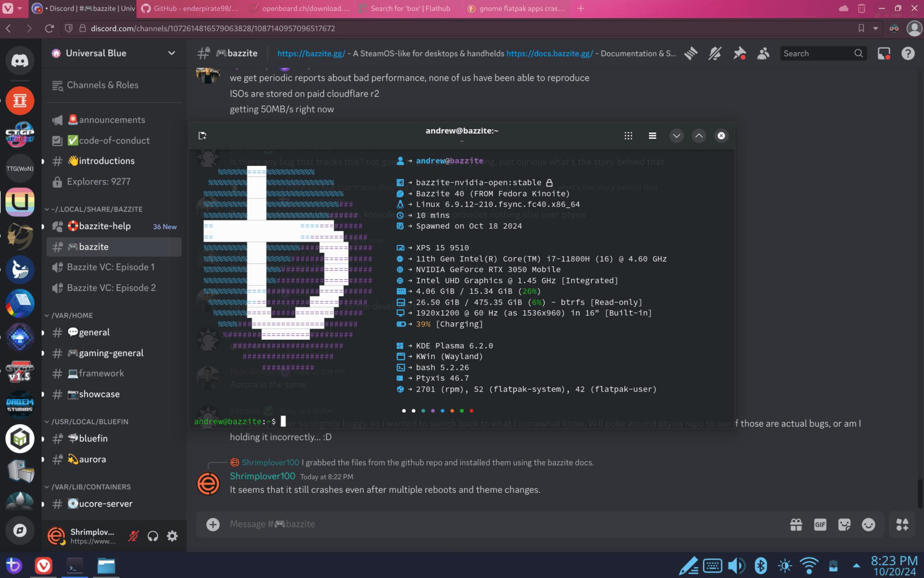Open the code-of-conduct channel
924x578 pixels.
click(114, 140)
